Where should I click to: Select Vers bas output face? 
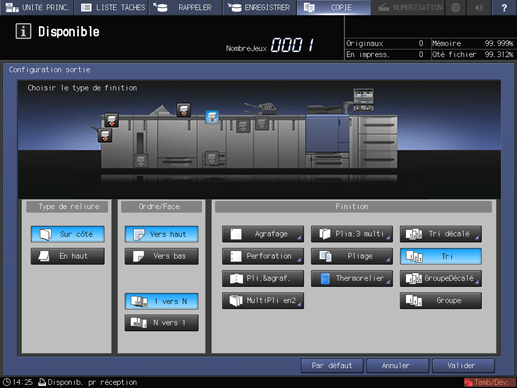point(162,256)
